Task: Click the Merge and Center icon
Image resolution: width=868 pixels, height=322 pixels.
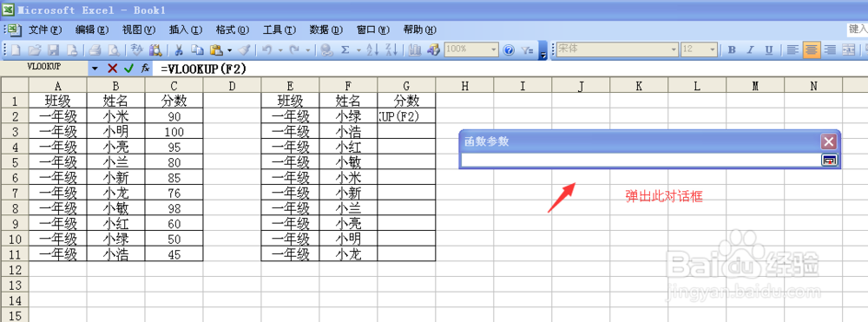Action: [x=849, y=49]
